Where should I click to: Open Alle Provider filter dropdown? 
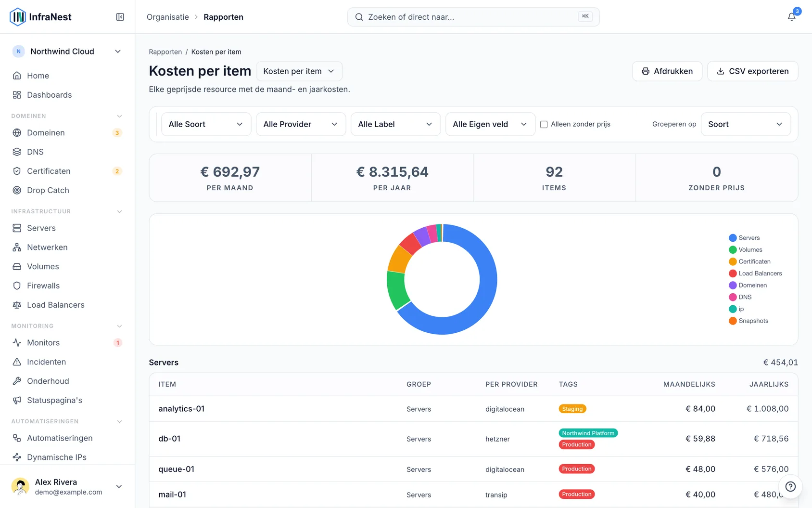tap(301, 124)
